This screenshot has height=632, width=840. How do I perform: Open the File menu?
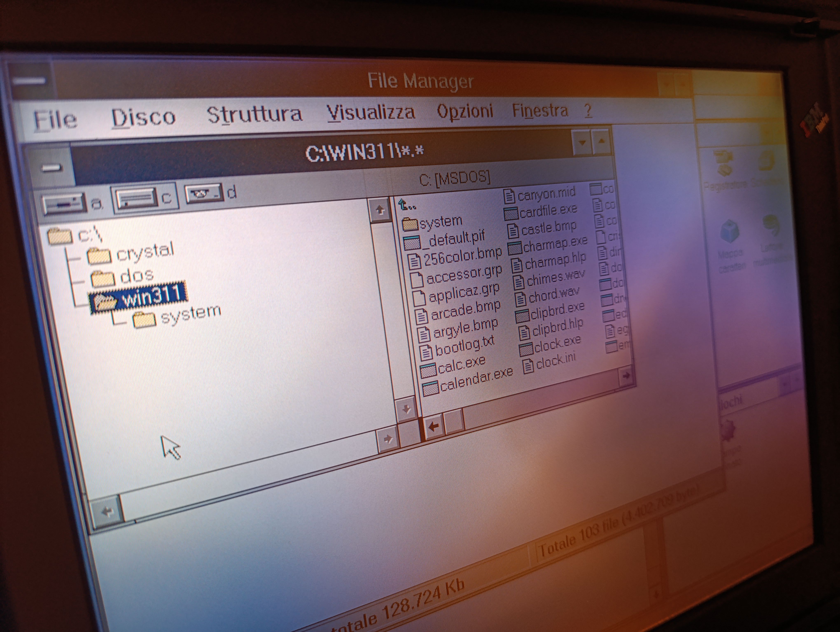pyautogui.click(x=55, y=120)
